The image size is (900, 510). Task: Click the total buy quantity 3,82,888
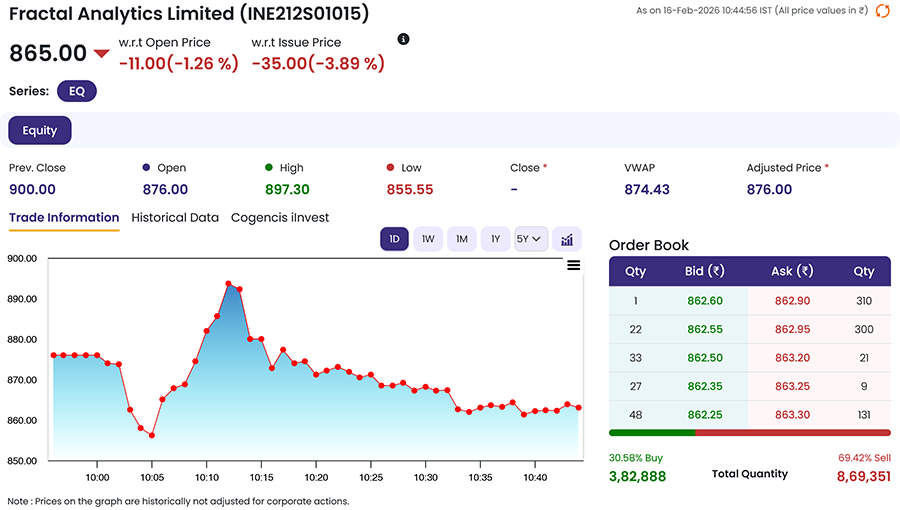tap(637, 477)
